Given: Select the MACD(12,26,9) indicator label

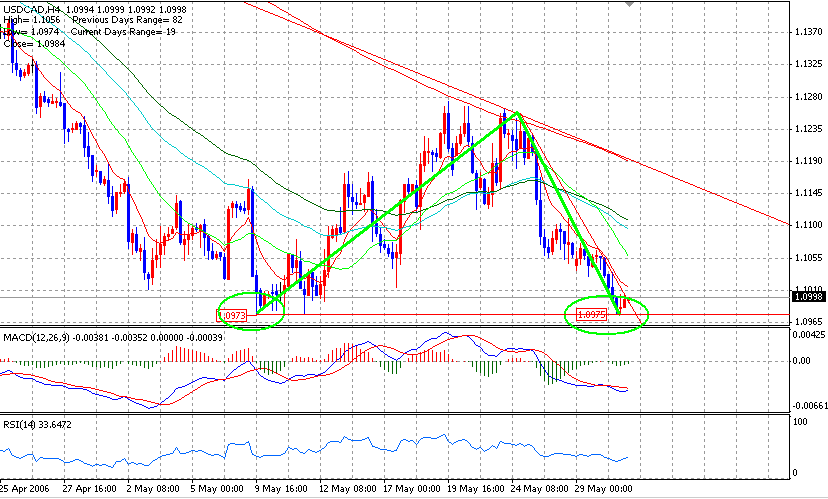Looking at the screenshot, I should (x=36, y=337).
